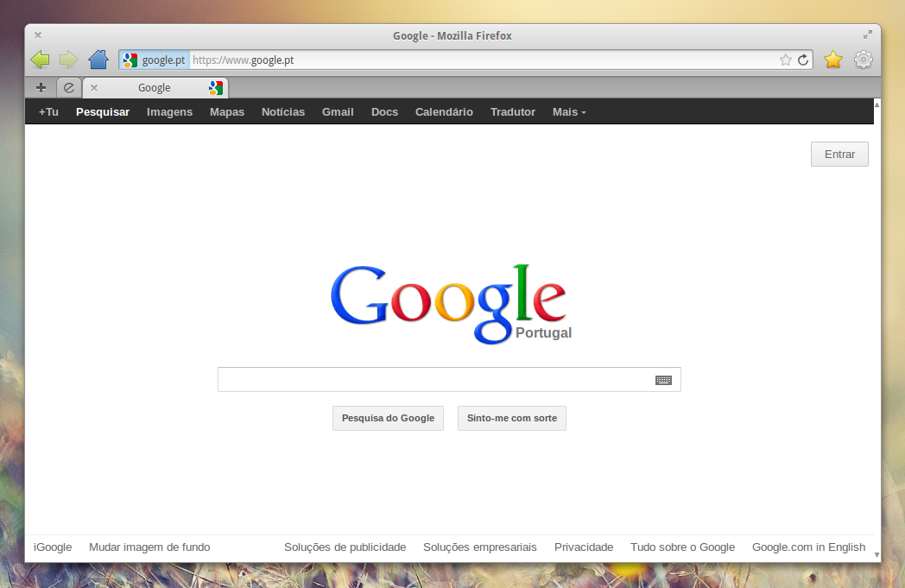
Task: Click the Entrar sign-in button
Action: click(x=839, y=154)
